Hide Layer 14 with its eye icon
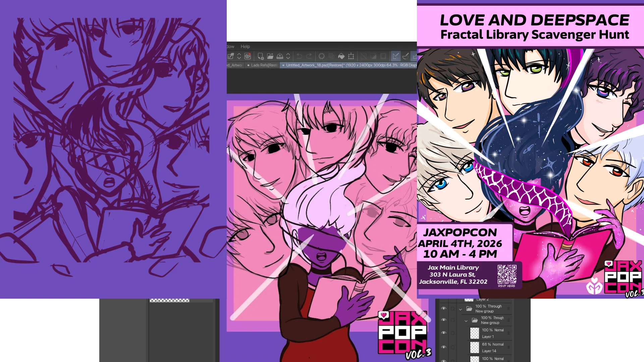 click(x=443, y=347)
